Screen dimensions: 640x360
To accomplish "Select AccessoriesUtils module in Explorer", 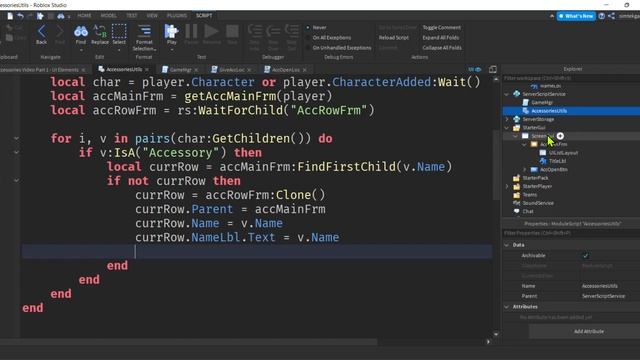I will tap(549, 111).
